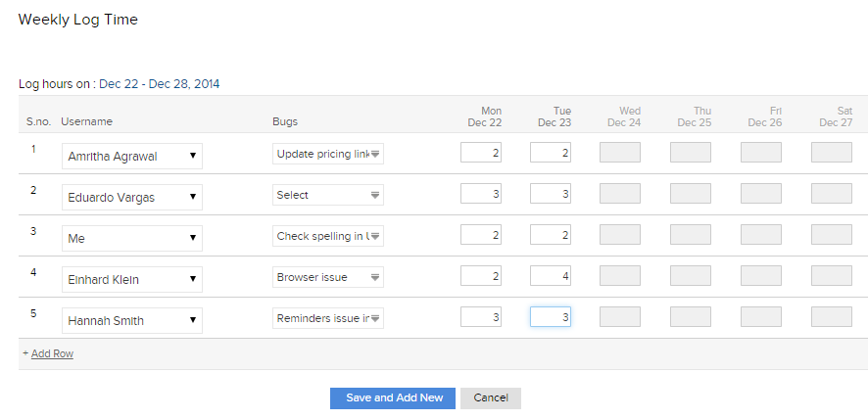Click the Add Row link
This screenshot has width=868, height=420.
(52, 353)
